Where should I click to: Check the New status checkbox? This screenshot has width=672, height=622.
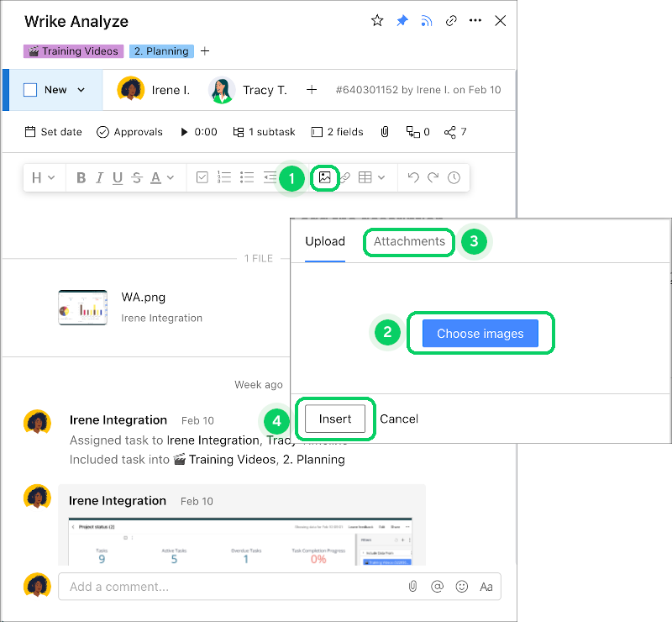tap(30, 90)
